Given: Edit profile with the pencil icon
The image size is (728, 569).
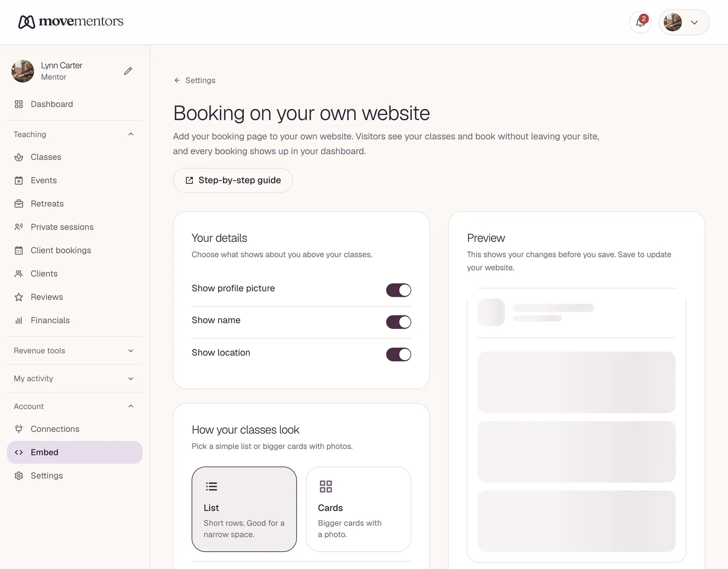Looking at the screenshot, I should [128, 71].
